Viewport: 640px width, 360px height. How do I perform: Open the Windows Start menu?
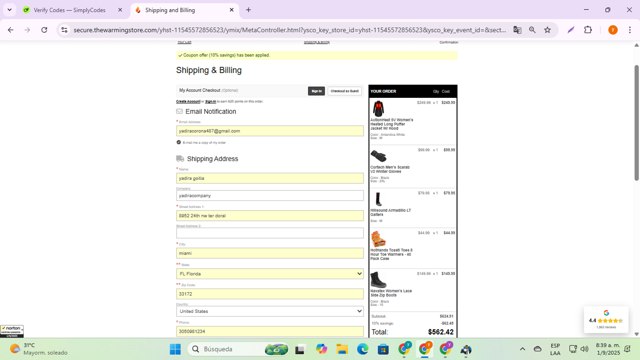point(175,349)
